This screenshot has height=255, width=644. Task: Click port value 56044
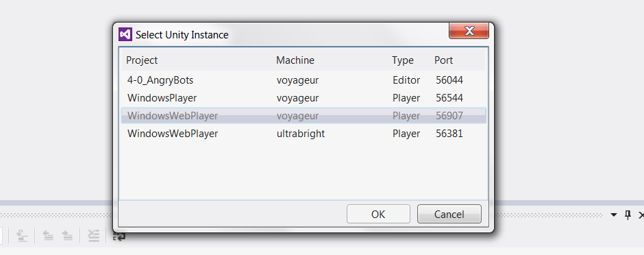click(x=449, y=80)
